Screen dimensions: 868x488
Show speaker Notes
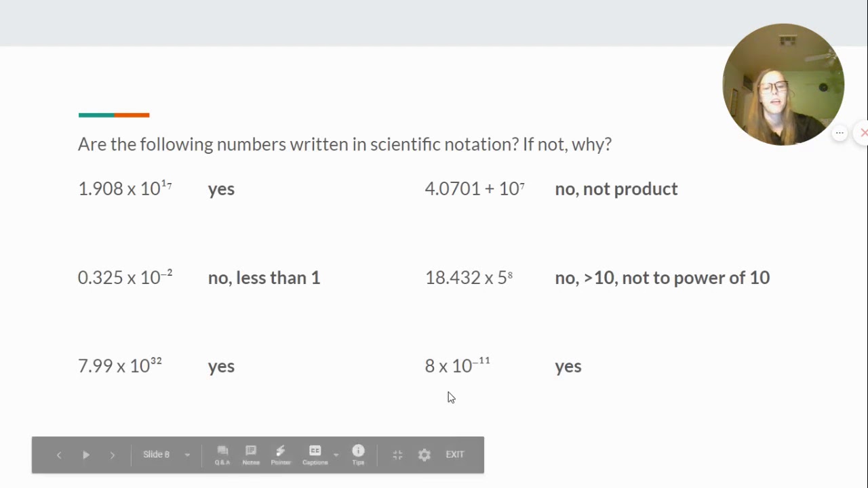[251, 455]
